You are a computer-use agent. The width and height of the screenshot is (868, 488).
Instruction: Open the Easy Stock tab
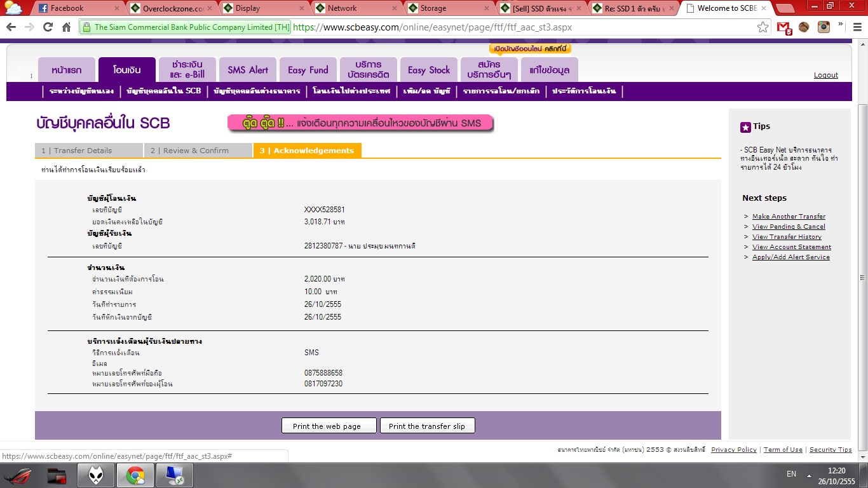click(429, 70)
